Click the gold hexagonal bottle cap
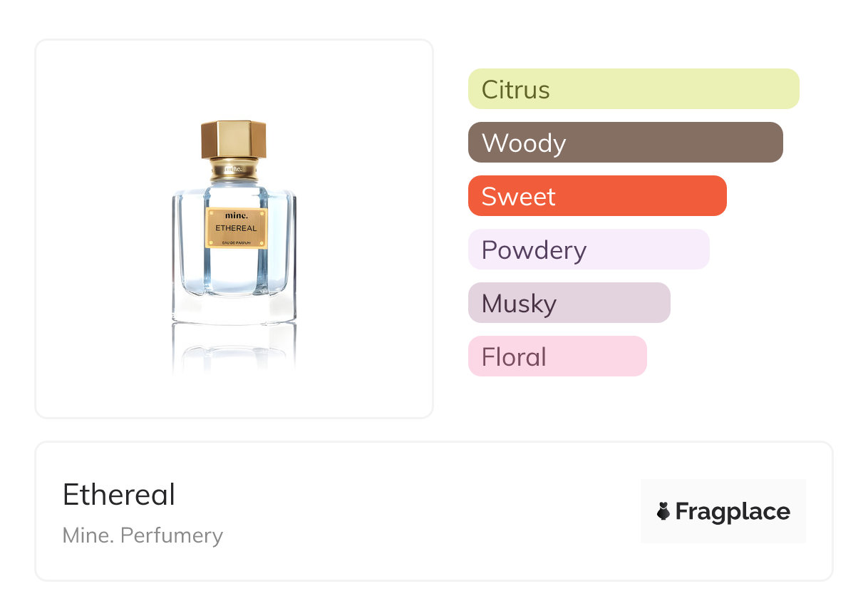Screen dimensions: 868x616 coord(234,140)
